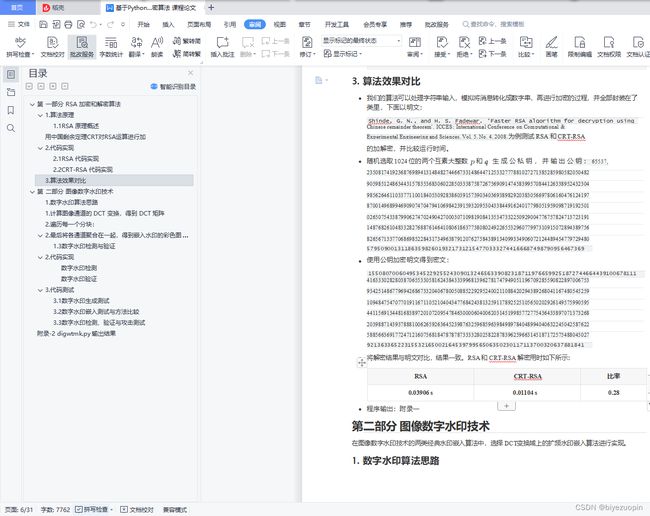
Task: Select 3.算法效果对比 in outline
Action: pos(114,180)
